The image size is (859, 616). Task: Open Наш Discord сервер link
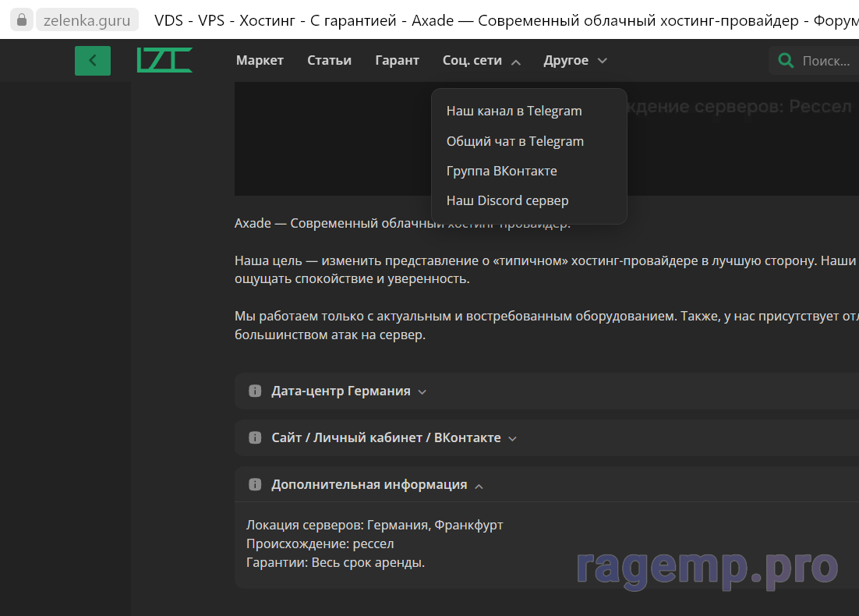coord(507,200)
